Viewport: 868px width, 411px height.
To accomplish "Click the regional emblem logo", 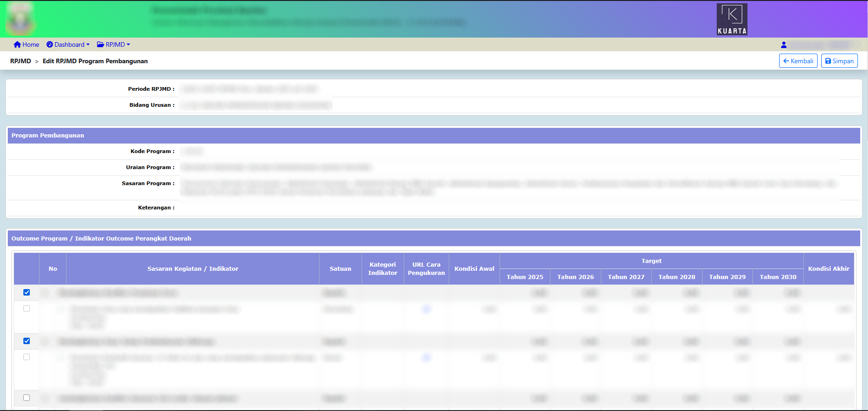I will 20,19.
